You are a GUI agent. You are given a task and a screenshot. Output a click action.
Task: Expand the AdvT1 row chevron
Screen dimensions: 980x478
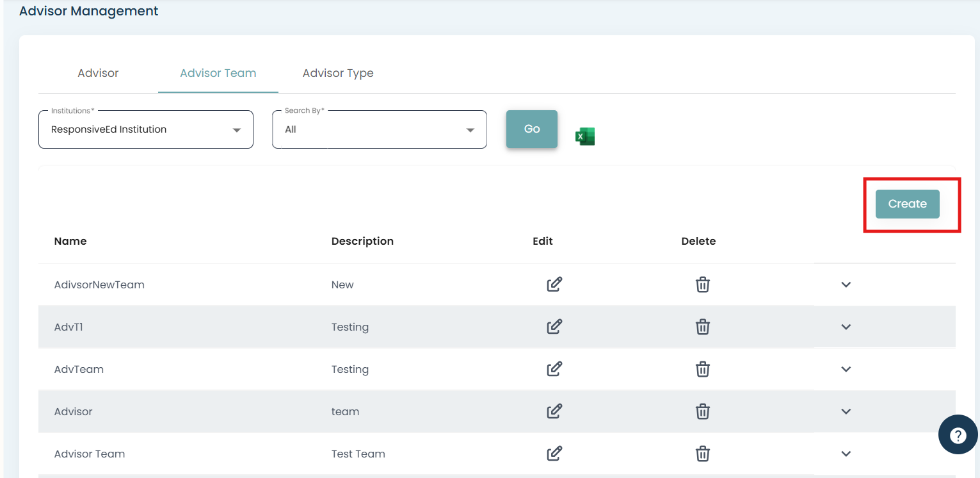click(x=846, y=327)
